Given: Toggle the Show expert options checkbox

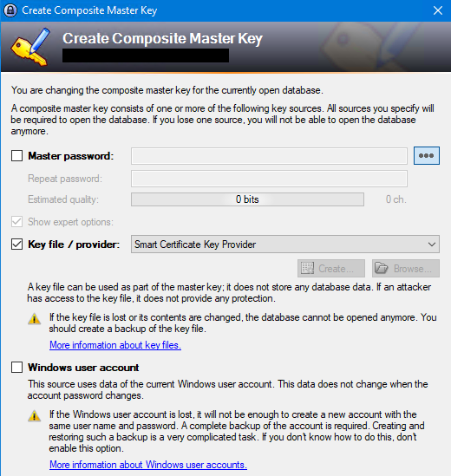Looking at the screenshot, I should pos(17,222).
